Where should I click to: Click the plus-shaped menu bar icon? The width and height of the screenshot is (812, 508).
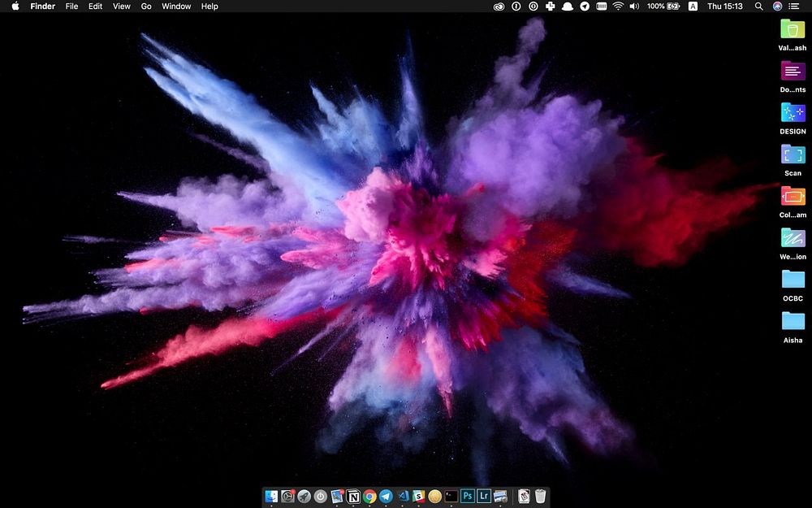[551, 7]
